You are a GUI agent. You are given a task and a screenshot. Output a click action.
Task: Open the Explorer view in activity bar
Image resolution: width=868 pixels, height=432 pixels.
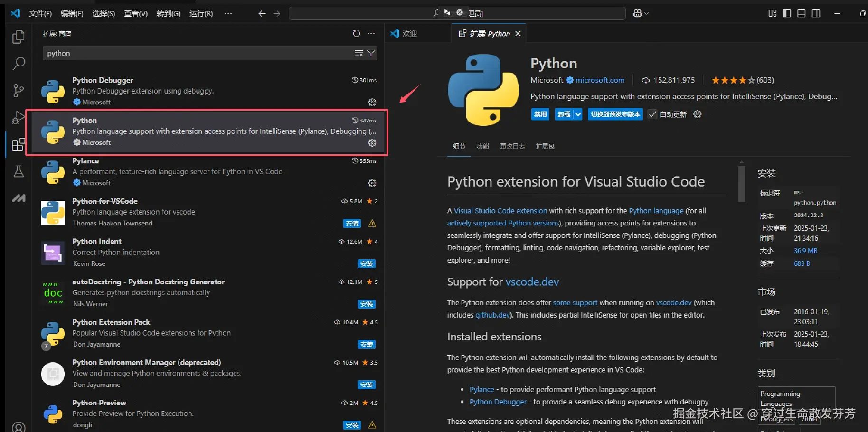pos(19,37)
